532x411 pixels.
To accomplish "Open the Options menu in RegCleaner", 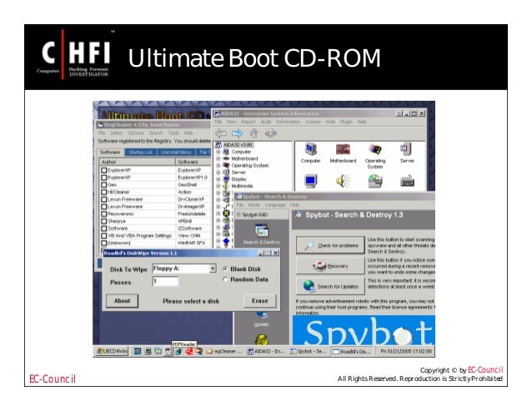I will (x=136, y=133).
